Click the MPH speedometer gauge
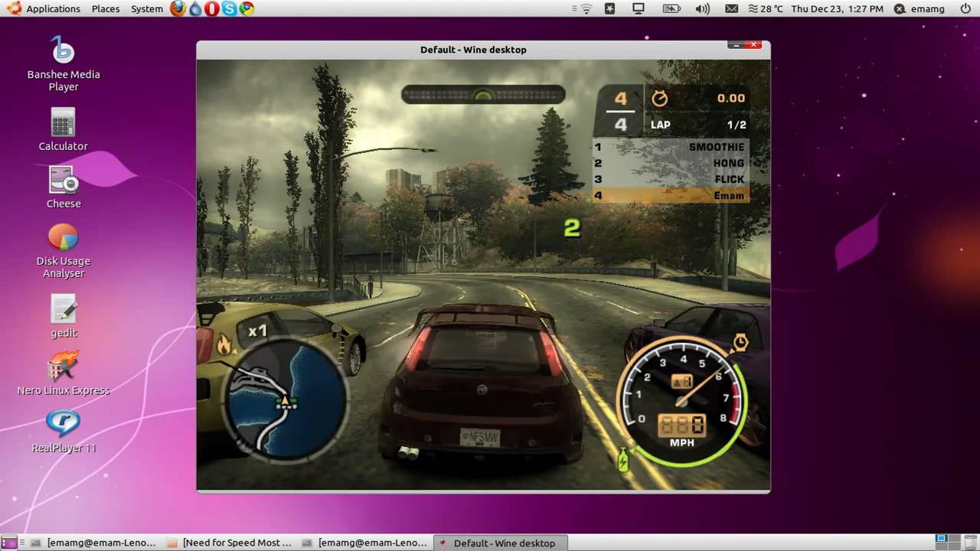 682,402
